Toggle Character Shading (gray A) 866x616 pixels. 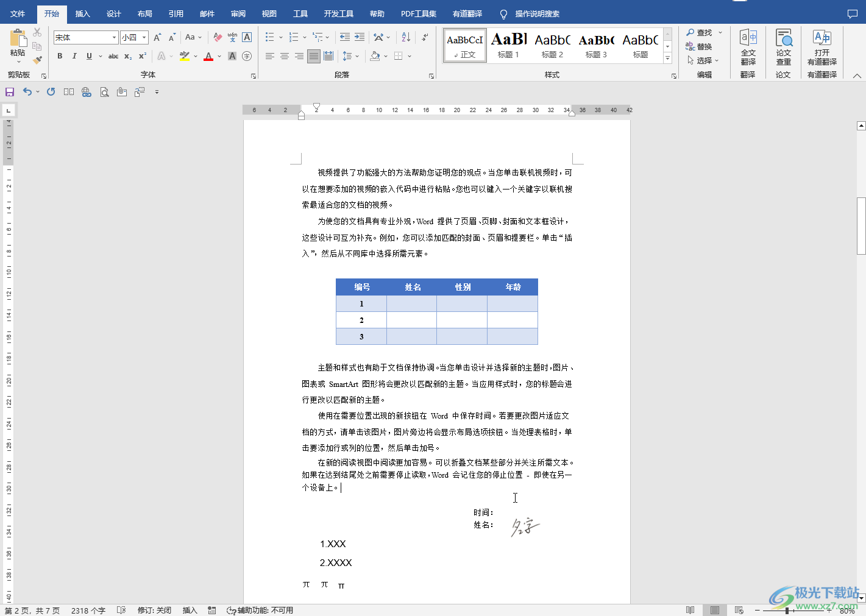point(232,56)
